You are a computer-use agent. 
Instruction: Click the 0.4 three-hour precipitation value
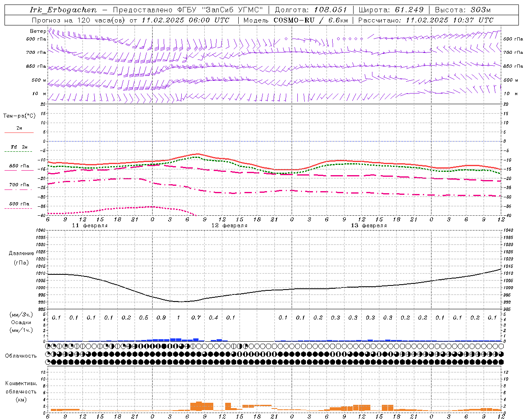pyautogui.click(x=213, y=318)
